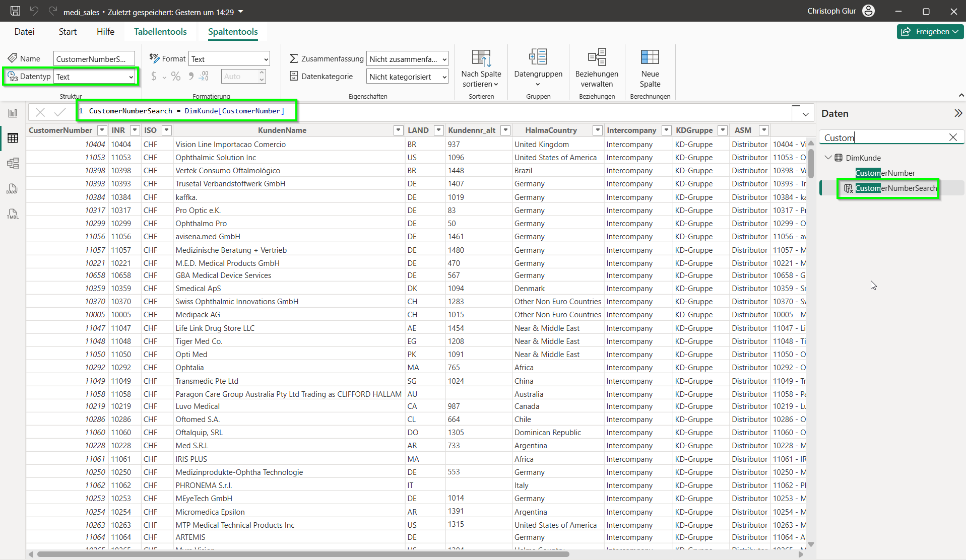Viewport: 966px width, 560px height.
Task: Create Neue Spalte
Action: 650,68
